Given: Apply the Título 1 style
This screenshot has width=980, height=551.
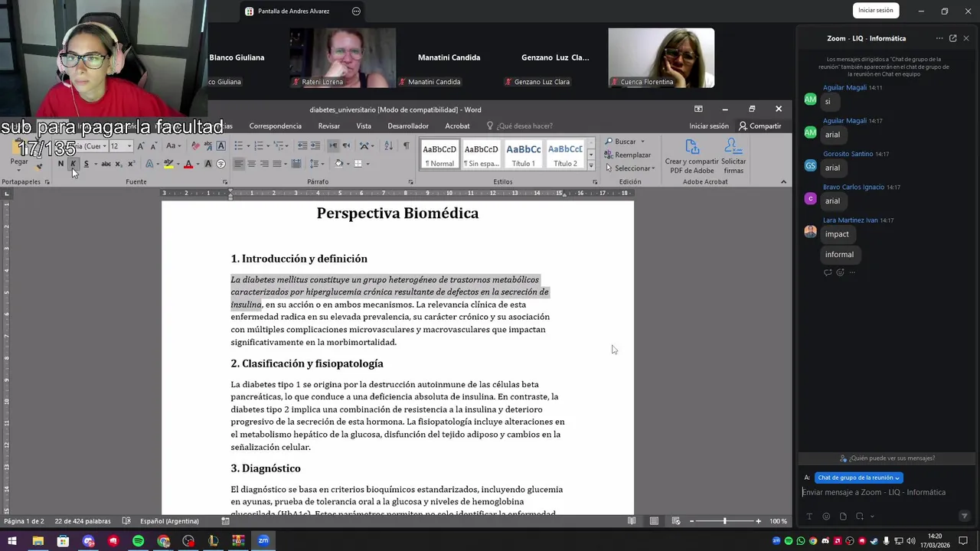Looking at the screenshot, I should click(524, 155).
